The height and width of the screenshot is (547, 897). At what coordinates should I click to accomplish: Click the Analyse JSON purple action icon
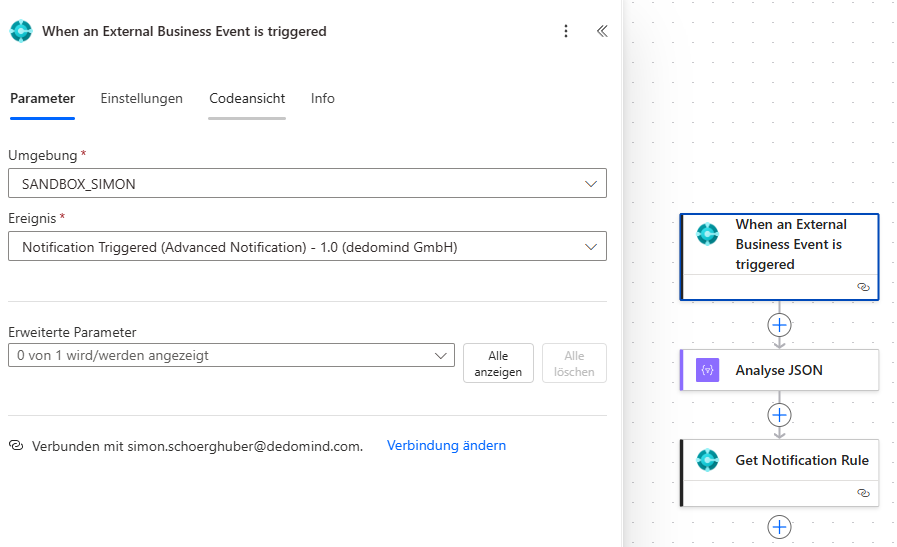click(x=708, y=370)
